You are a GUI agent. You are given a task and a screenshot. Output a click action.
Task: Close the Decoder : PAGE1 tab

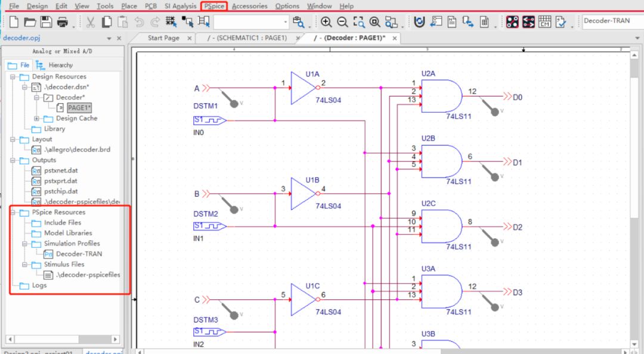click(x=394, y=38)
